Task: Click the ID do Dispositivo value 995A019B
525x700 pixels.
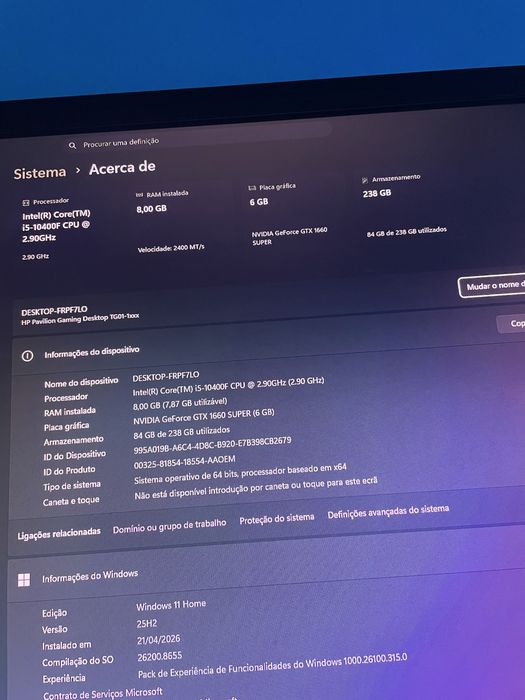Action: point(212,446)
